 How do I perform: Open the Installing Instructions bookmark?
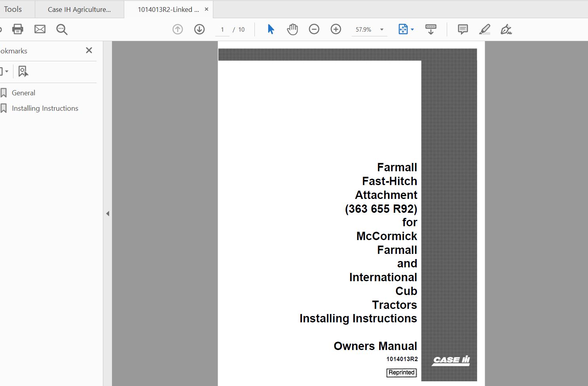click(45, 108)
